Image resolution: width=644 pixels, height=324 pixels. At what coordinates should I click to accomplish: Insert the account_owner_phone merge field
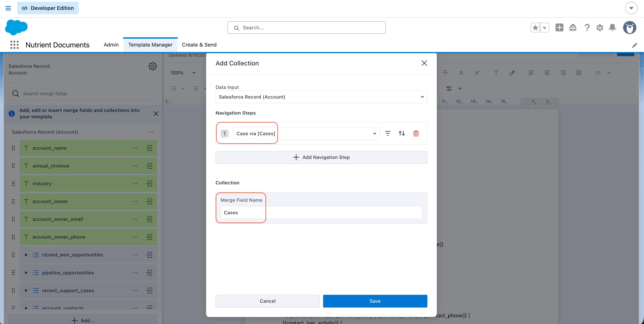click(x=149, y=237)
